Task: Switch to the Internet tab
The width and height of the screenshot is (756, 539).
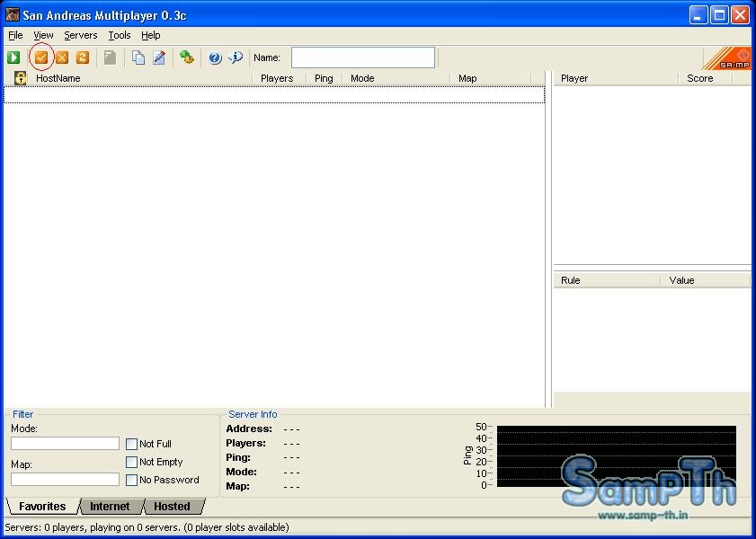Action: click(x=110, y=507)
